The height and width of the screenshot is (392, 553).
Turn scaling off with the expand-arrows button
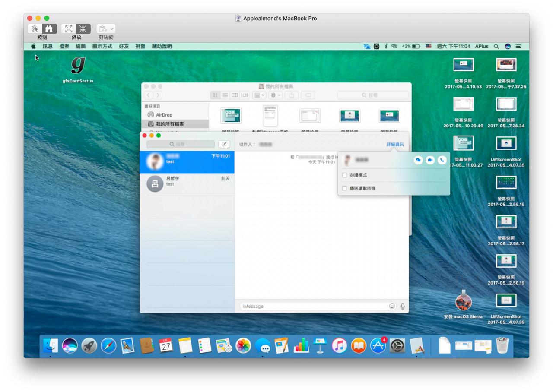coord(68,29)
